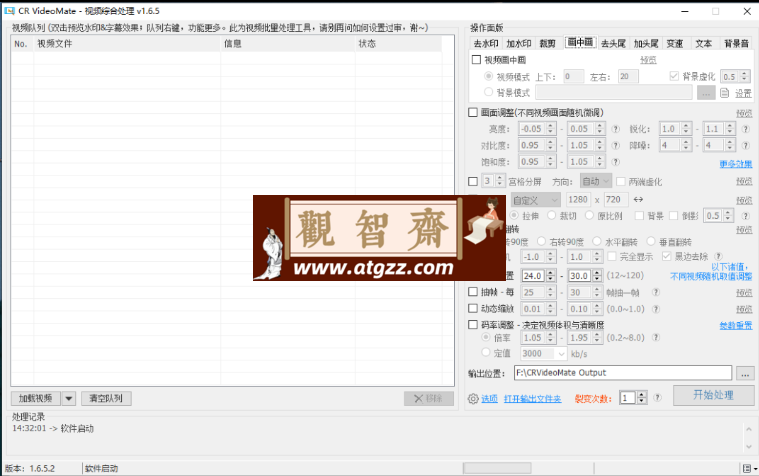Enable the 画面调整 checkbox
The image size is (759, 476).
473,112
